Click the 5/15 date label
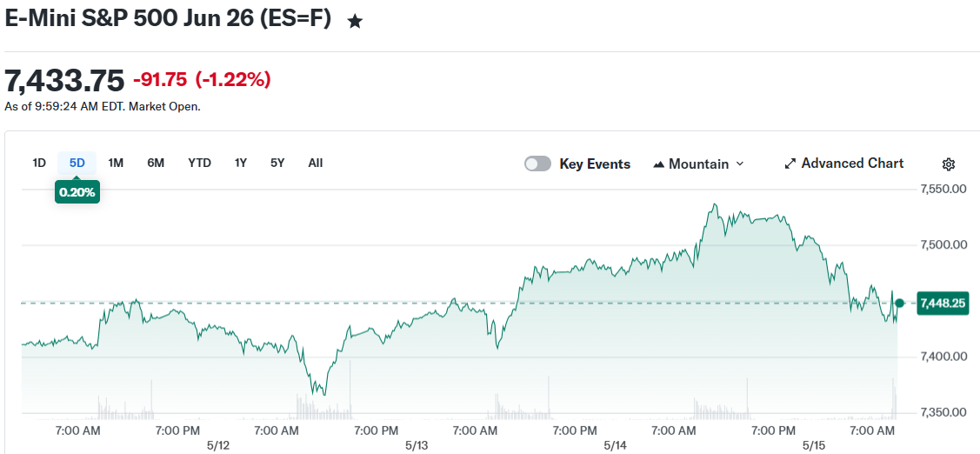This screenshot has width=980, height=454. [815, 446]
